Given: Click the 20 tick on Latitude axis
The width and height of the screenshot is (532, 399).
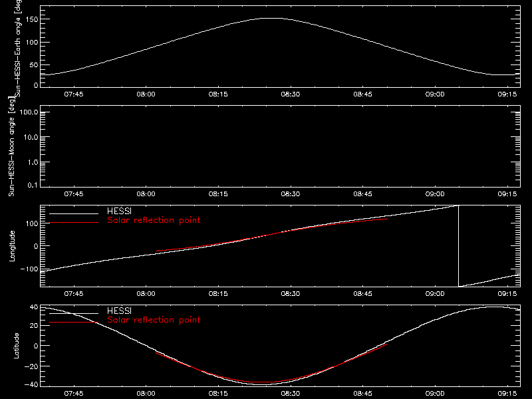Looking at the screenshot, I should point(34,326).
